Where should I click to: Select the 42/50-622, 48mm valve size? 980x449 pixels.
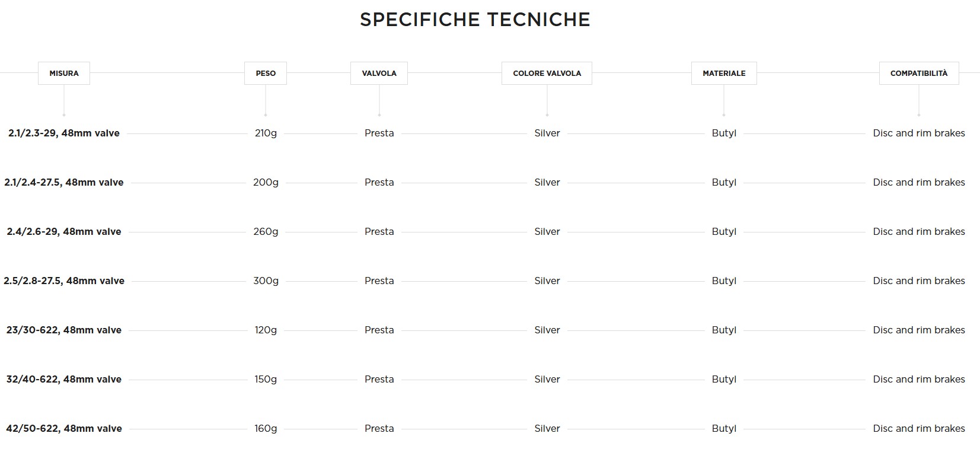point(64,429)
